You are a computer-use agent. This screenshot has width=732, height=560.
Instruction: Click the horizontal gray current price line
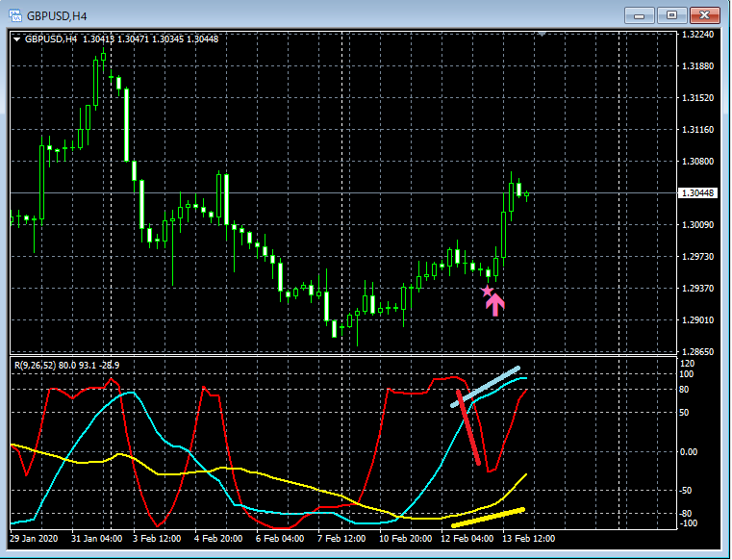coord(343,192)
